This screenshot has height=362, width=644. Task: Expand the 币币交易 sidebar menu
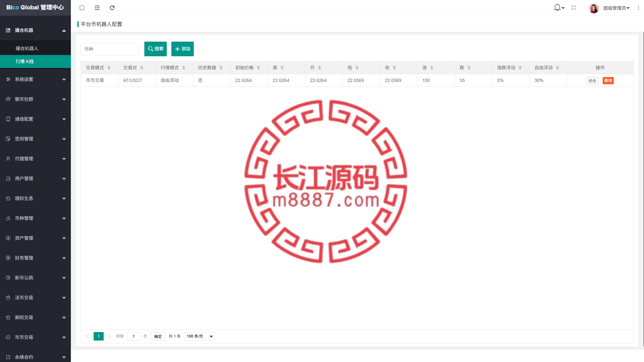tap(35, 337)
